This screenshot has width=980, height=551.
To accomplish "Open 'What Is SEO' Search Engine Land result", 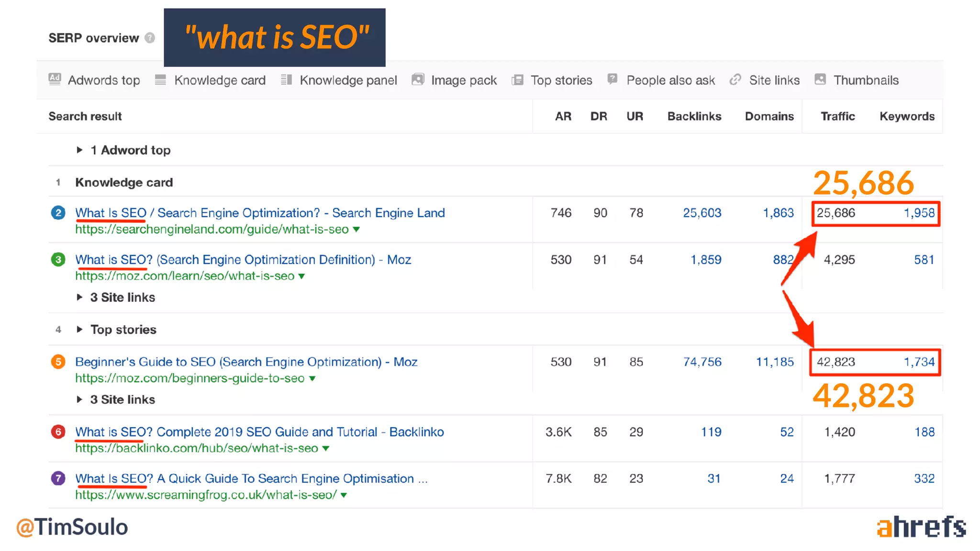I will (x=260, y=213).
